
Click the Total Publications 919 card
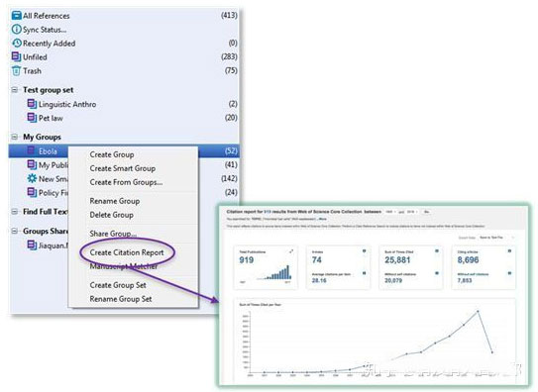click(266, 267)
